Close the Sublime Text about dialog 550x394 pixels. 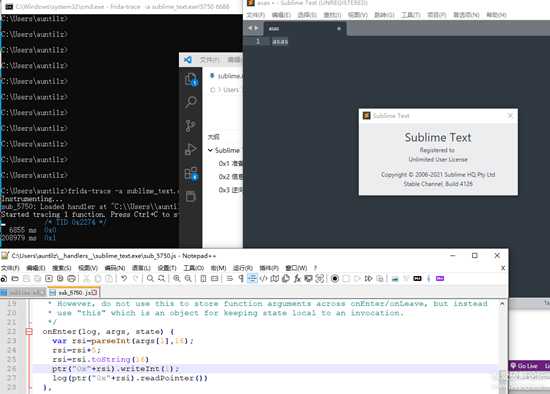510,115
